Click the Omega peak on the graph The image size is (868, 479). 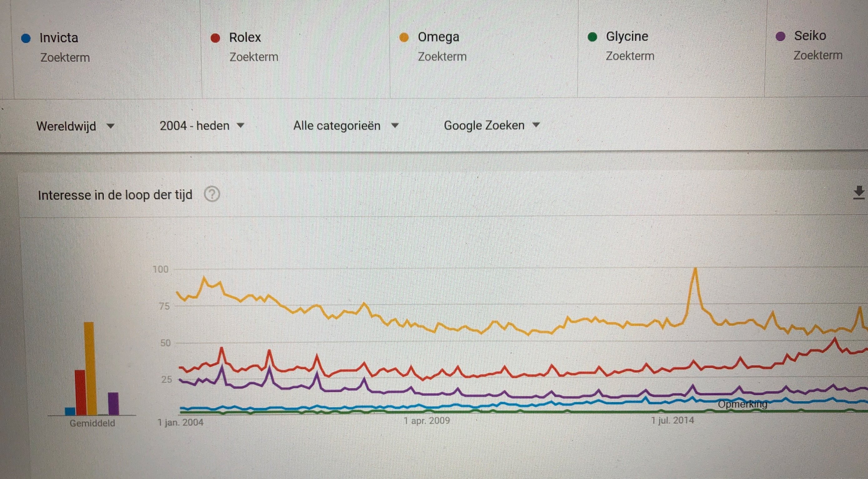click(x=695, y=270)
